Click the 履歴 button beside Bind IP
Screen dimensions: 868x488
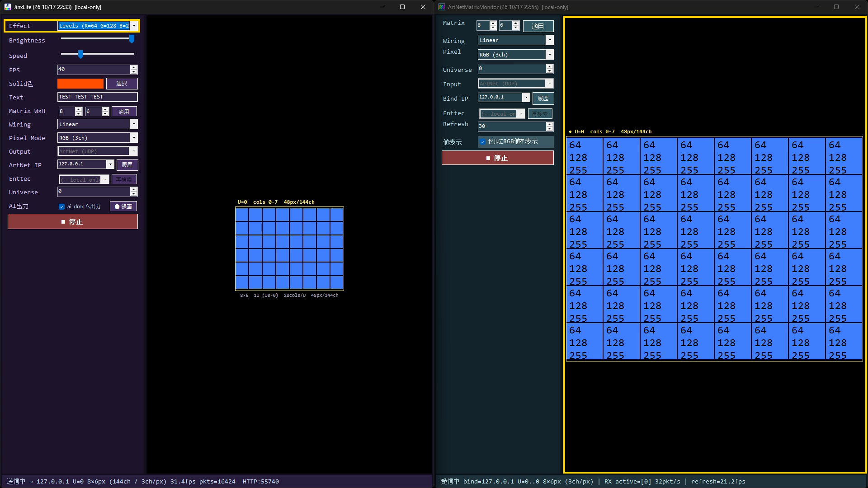tap(543, 98)
